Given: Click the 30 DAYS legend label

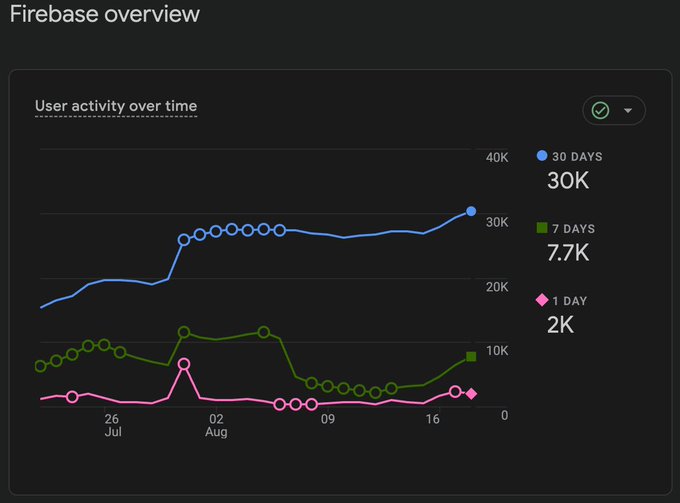Looking at the screenshot, I should coord(577,157).
